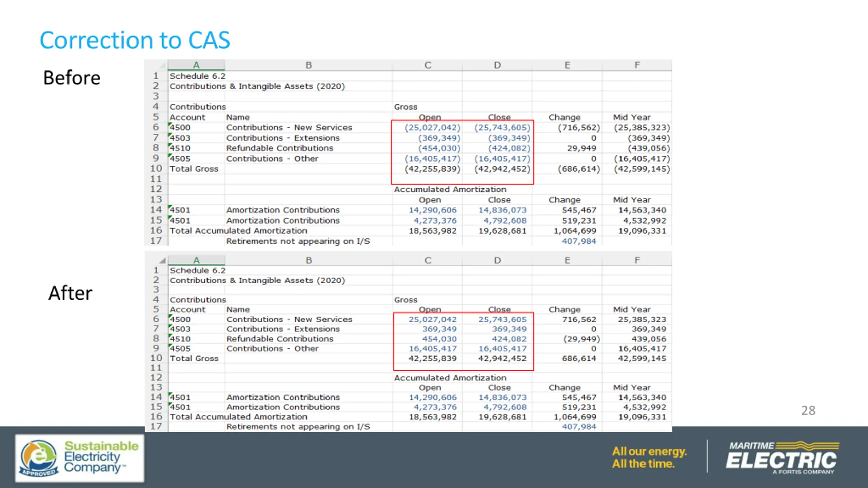The height and width of the screenshot is (488, 868).
Task: Select '14,290,606' cell in After table
Action: click(x=433, y=398)
